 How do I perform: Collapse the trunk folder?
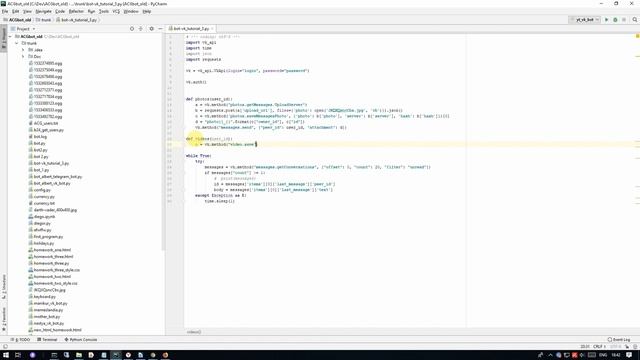tap(17, 43)
